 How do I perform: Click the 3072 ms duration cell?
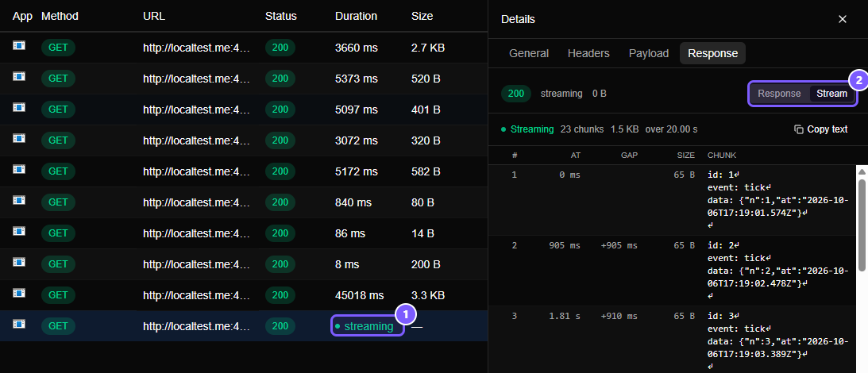357,140
